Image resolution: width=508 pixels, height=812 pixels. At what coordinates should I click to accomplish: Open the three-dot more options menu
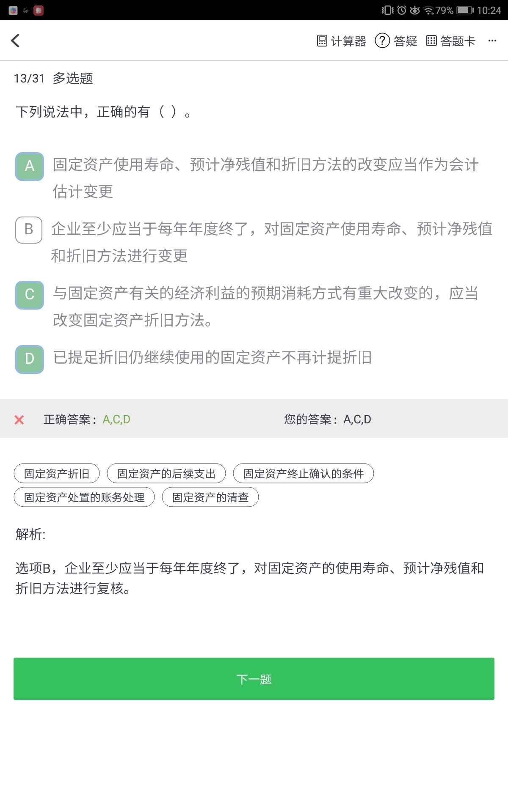(492, 41)
